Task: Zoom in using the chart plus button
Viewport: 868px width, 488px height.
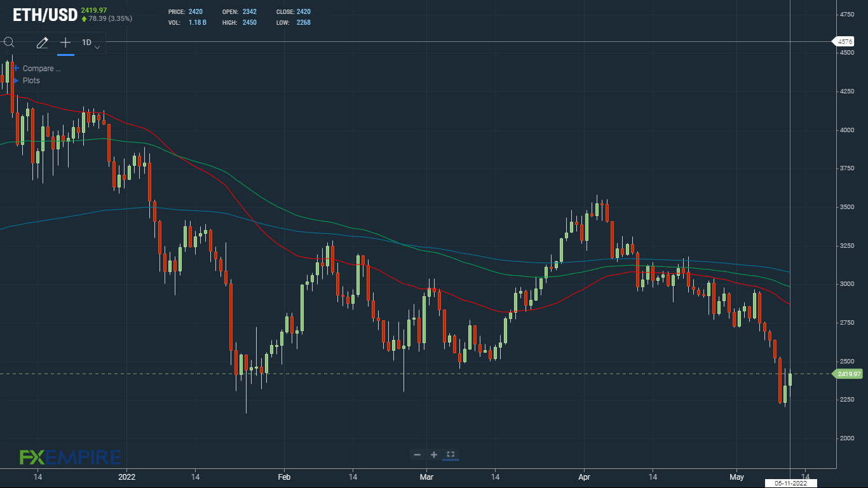Action: [434, 454]
